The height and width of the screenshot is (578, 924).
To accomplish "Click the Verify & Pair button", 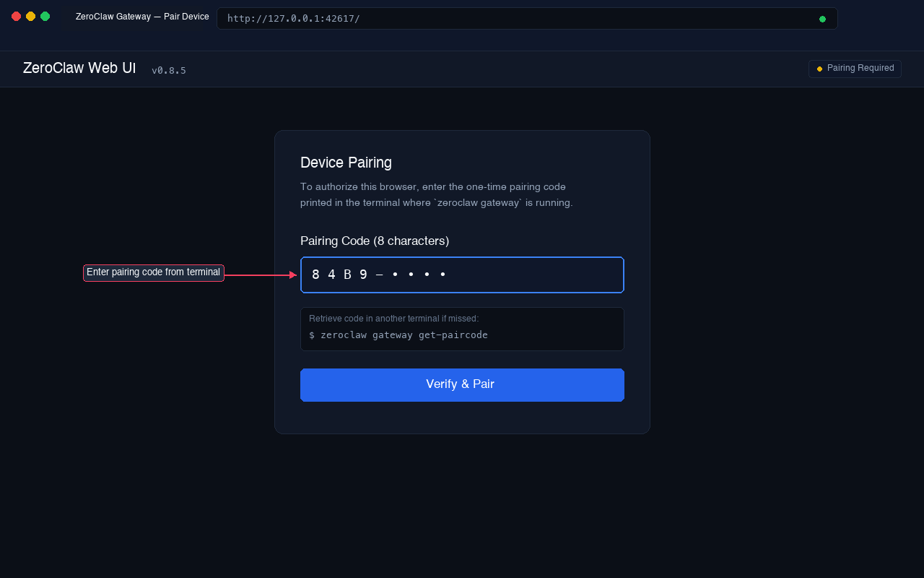I will 462,384.
